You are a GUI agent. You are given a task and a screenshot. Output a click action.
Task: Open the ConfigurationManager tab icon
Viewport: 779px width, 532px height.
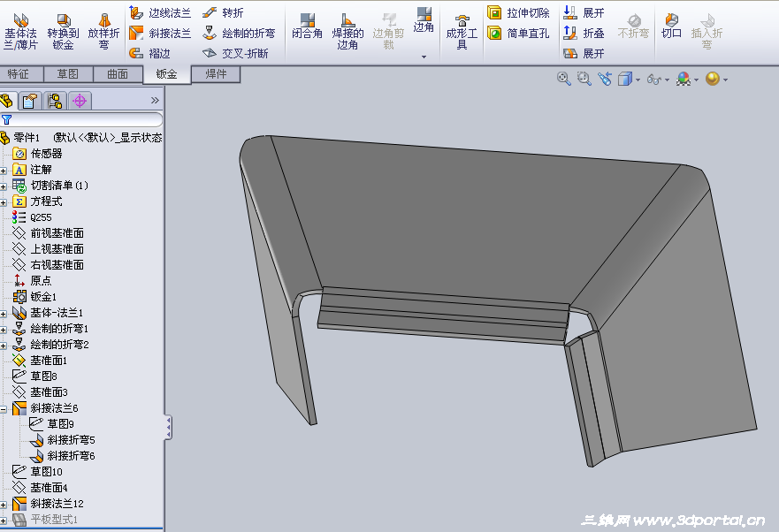point(55,102)
